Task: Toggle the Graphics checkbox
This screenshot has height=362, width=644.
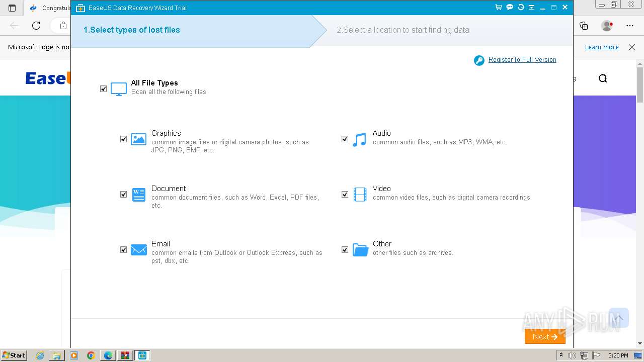Action: coord(124,139)
